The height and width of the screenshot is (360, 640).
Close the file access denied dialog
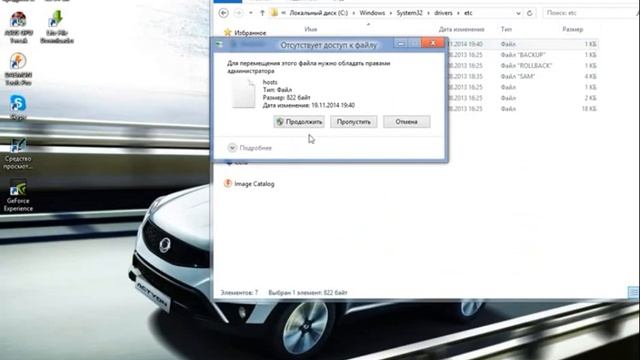433,43
